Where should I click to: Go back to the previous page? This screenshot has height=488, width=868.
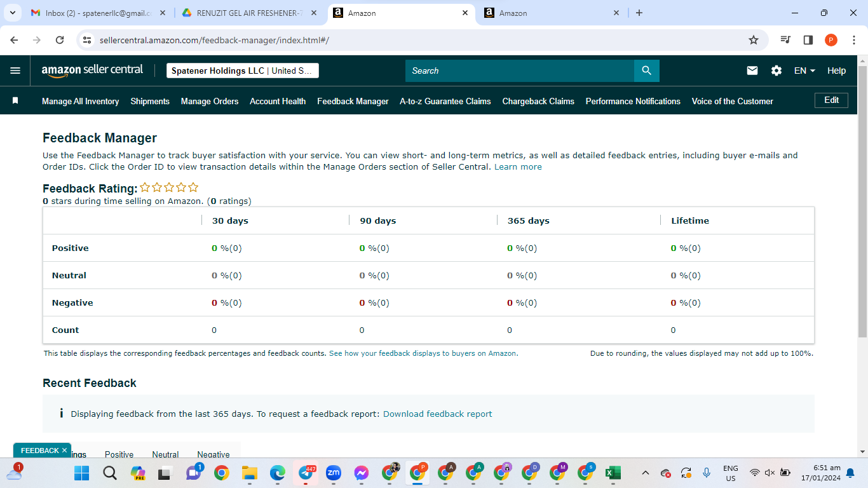(14, 40)
